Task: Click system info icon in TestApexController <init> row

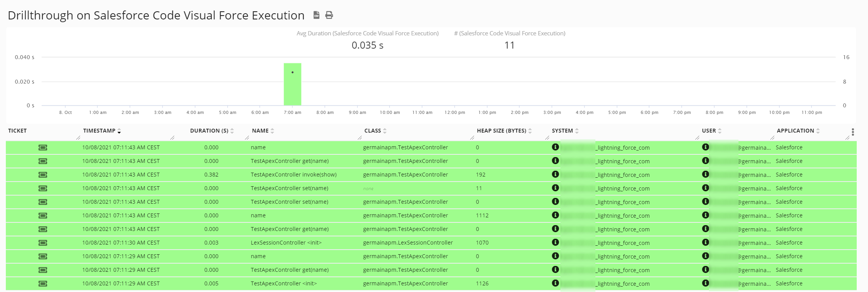Action: click(555, 283)
